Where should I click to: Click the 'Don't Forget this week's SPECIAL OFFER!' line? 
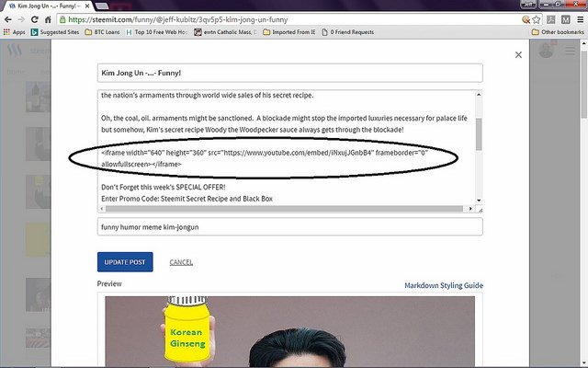164,187
